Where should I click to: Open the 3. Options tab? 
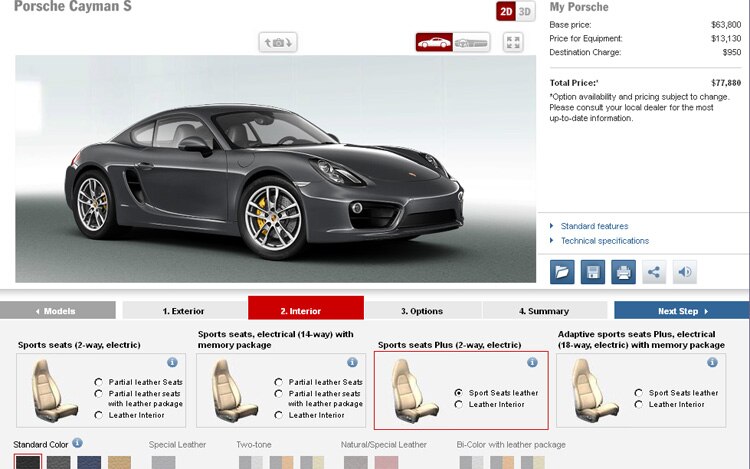[x=422, y=311]
